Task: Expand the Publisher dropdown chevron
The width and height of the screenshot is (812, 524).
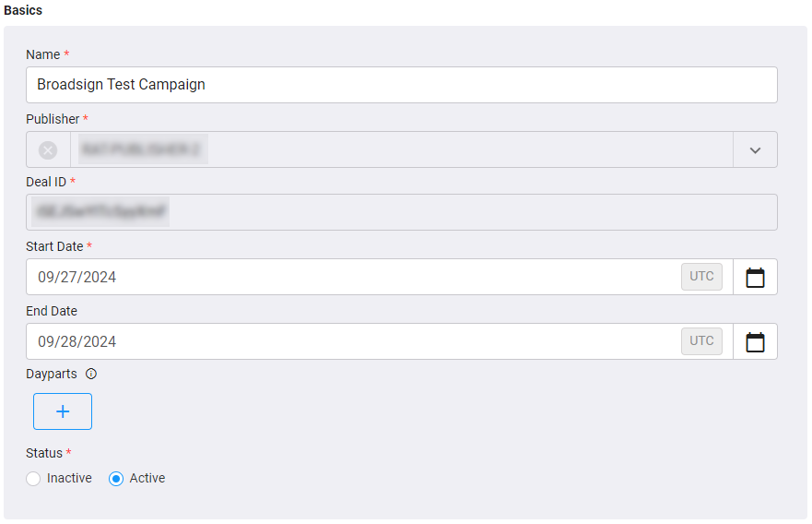Action: [755, 150]
